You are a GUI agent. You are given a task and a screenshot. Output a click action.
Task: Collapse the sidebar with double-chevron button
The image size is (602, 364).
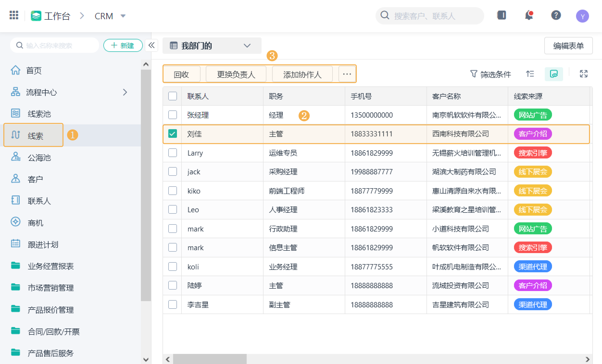click(151, 45)
